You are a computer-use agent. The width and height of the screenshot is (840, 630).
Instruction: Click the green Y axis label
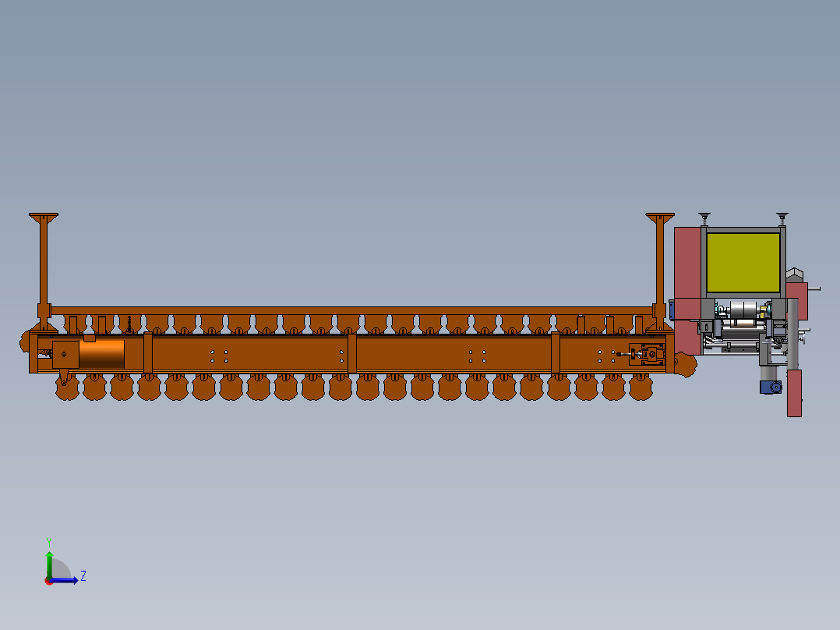(49, 542)
